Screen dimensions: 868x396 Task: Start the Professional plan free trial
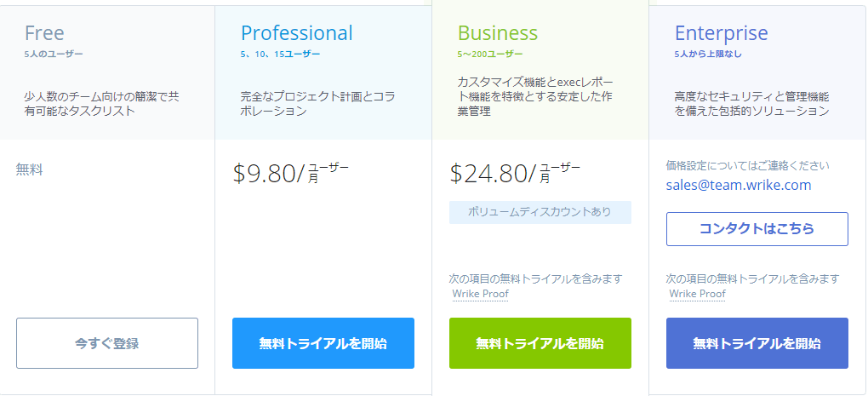[323, 343]
